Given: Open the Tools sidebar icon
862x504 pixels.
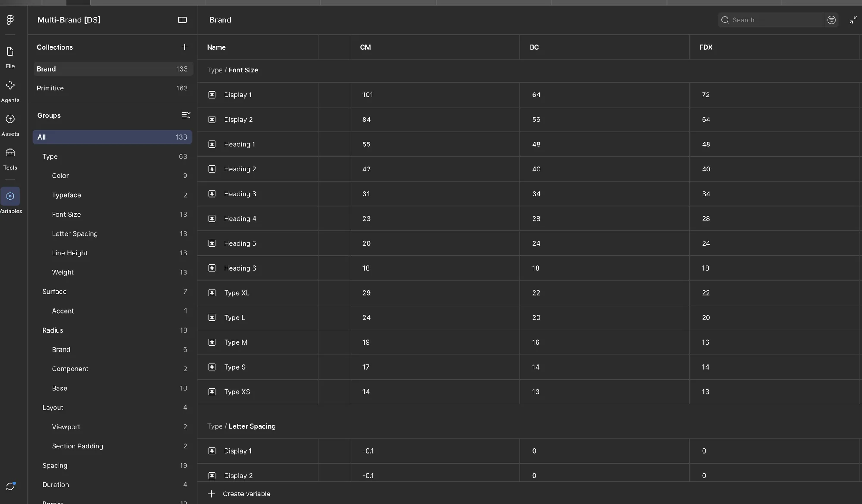Looking at the screenshot, I should click(x=10, y=153).
